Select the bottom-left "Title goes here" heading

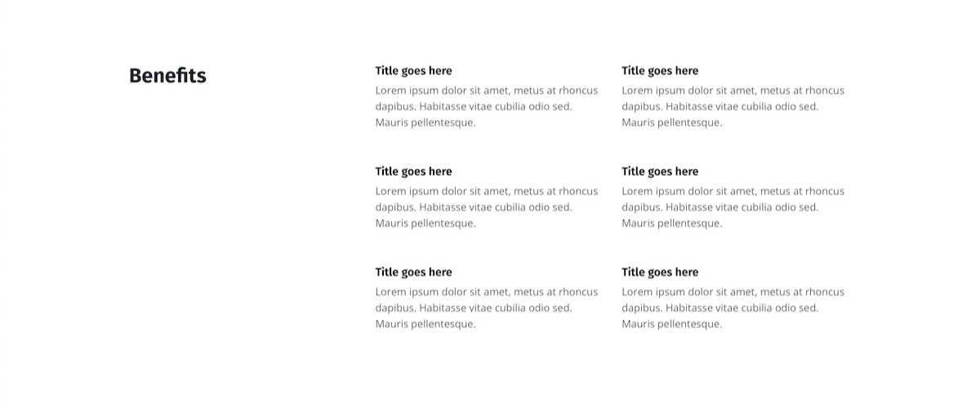coord(413,272)
